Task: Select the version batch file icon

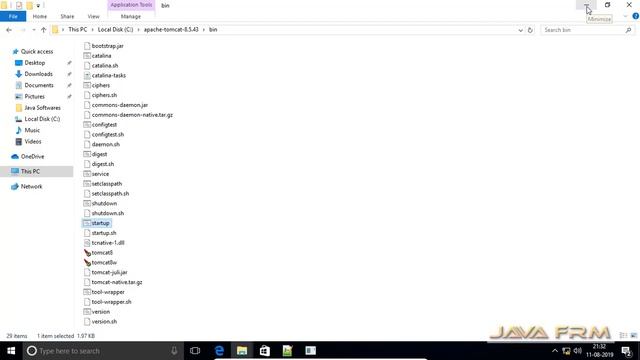Action: (x=87, y=311)
